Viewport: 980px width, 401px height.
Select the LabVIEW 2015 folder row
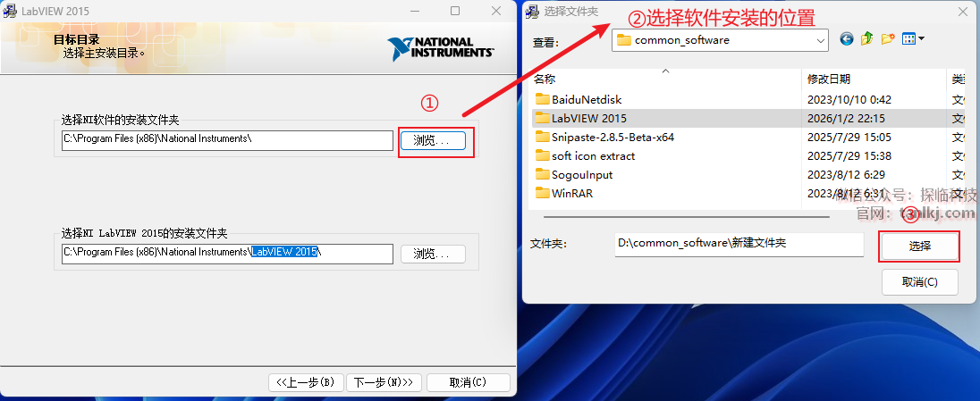tap(748, 118)
